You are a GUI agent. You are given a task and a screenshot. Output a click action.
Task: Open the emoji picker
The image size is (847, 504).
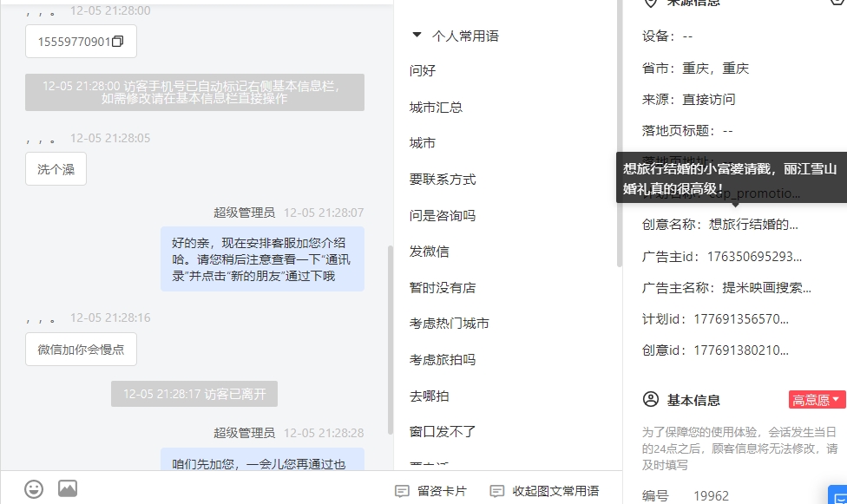point(34,489)
